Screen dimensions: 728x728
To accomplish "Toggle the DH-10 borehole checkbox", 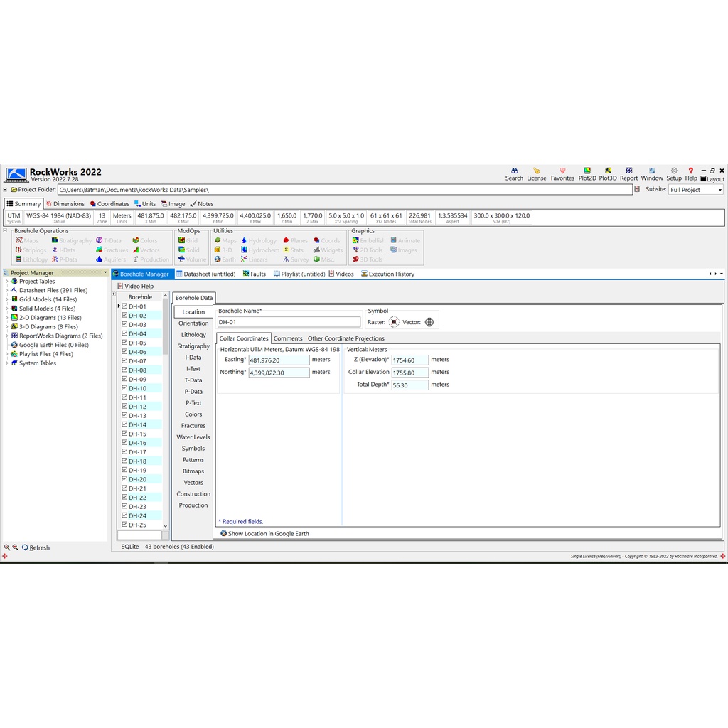I will (x=124, y=388).
